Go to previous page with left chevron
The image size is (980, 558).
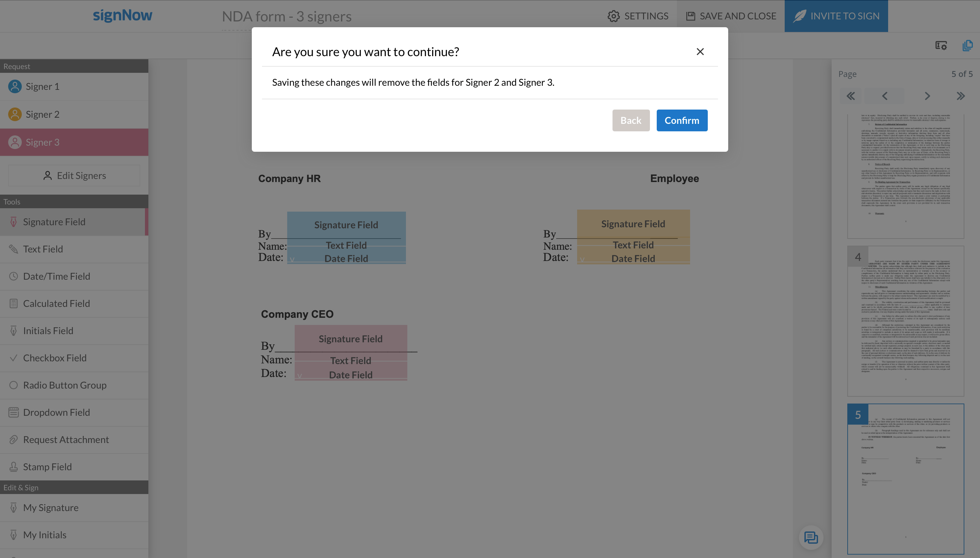click(885, 96)
